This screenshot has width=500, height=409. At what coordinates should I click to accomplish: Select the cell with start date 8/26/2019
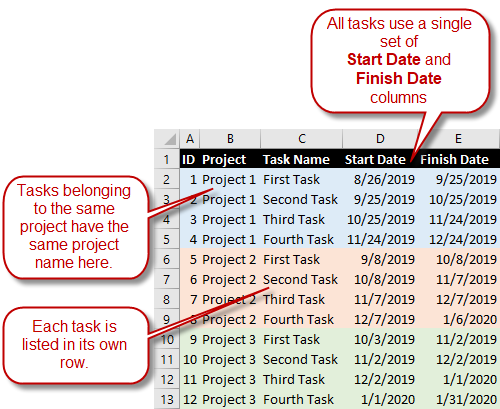380,179
